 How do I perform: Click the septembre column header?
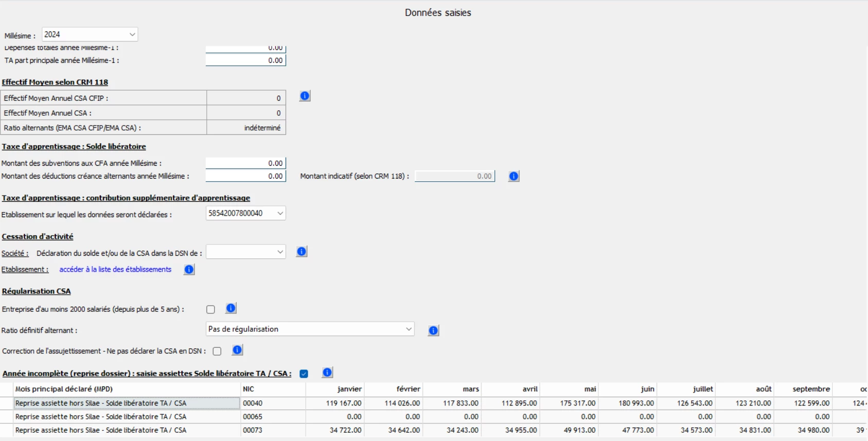[804, 389]
